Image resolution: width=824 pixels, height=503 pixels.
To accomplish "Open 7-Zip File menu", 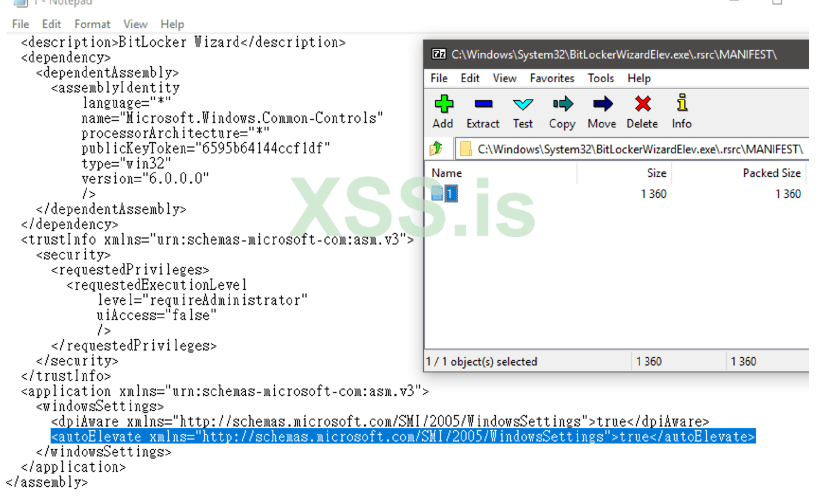I will click(439, 78).
